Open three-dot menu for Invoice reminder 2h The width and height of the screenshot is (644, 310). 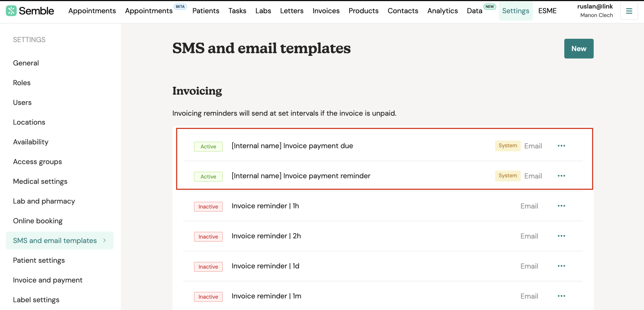pyautogui.click(x=561, y=236)
